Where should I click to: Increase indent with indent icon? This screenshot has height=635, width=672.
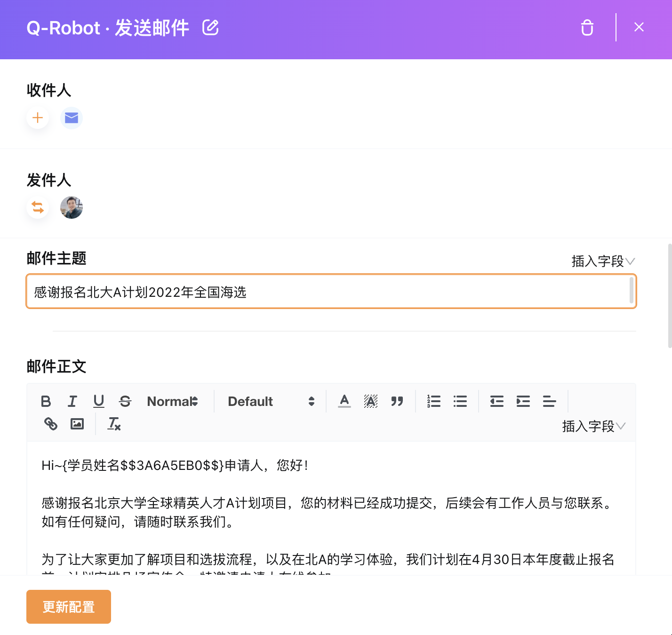[523, 401]
